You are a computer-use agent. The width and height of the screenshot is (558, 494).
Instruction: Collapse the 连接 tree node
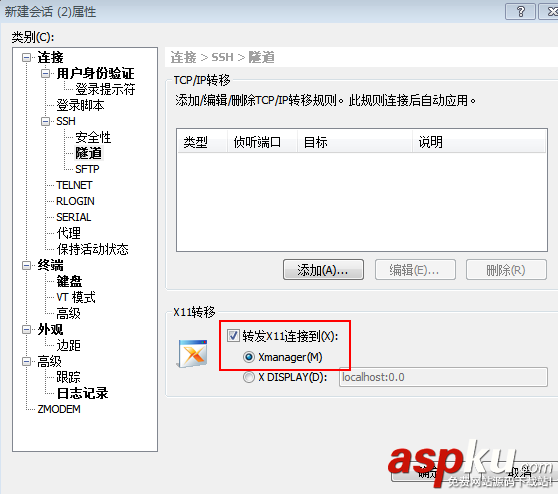tap(26, 57)
